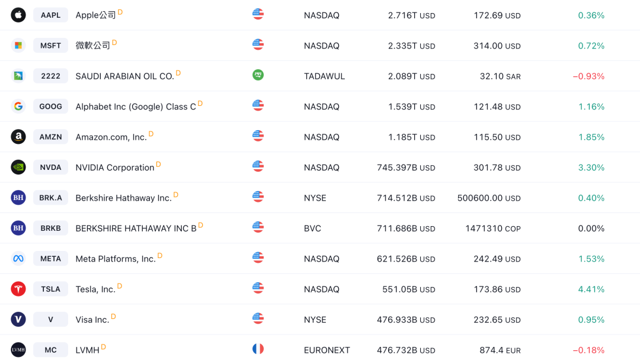
Task: Click the NVIDIA logo icon
Action: point(18,167)
